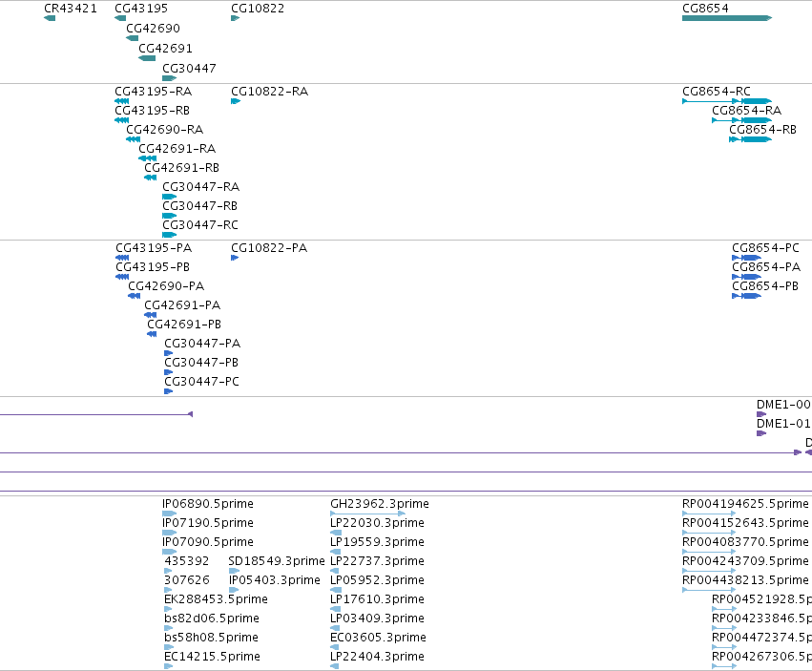Click the CG43195 gene label
Screen dimensions: 812x671
click(x=141, y=9)
